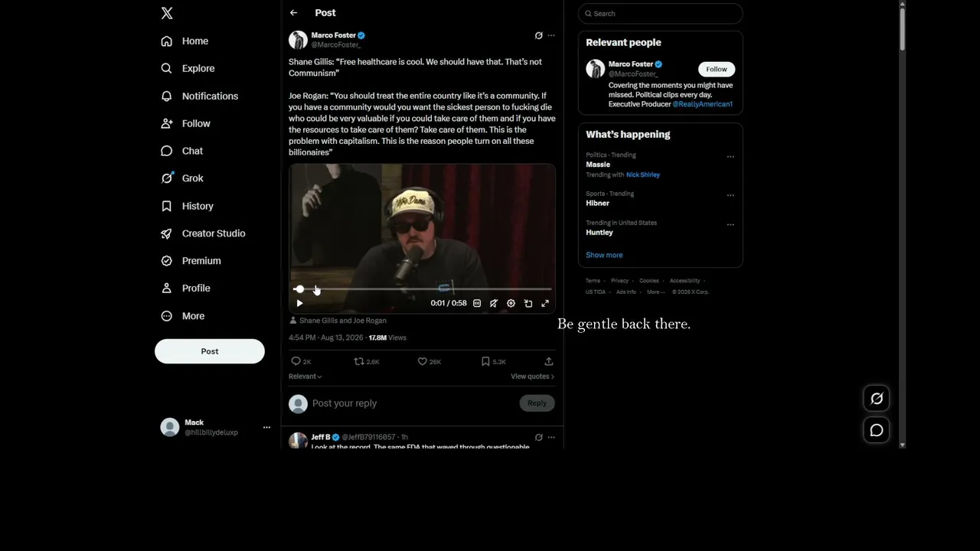Open more options on Jeff B's reply
This screenshot has height=551, width=980.
click(551, 438)
